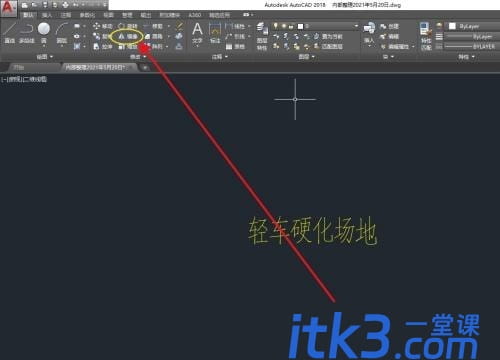Click the Rotate (旋转) modify tool

(x=128, y=26)
